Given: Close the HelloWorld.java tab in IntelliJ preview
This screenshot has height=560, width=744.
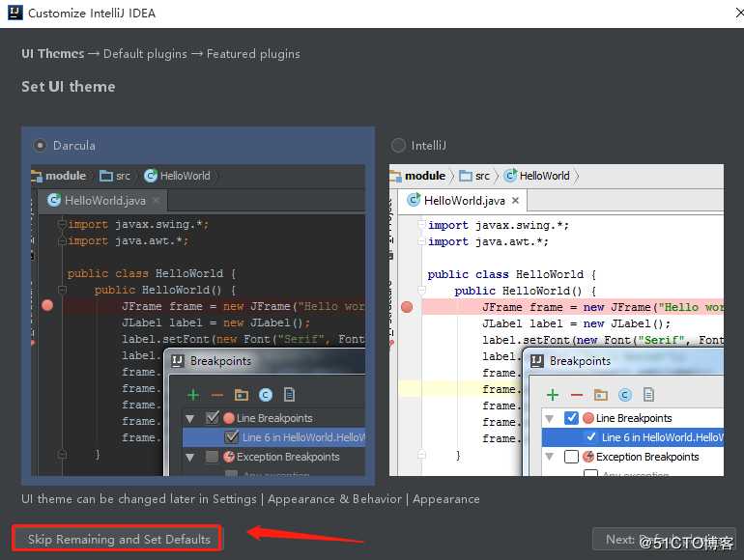Looking at the screenshot, I should (x=515, y=201).
